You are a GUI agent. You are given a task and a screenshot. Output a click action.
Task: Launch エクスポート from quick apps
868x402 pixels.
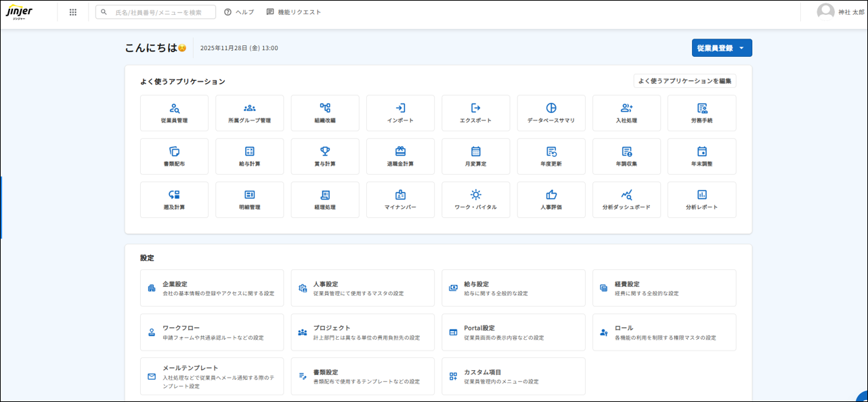[475, 113]
